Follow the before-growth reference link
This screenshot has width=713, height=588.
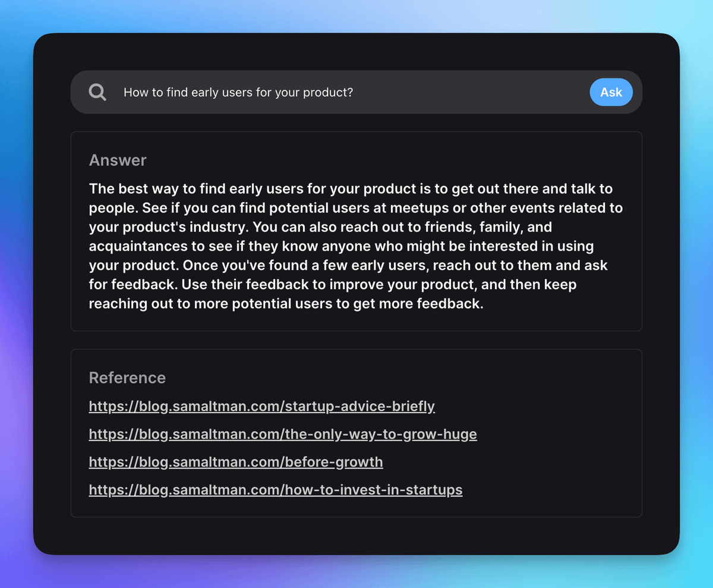point(236,462)
